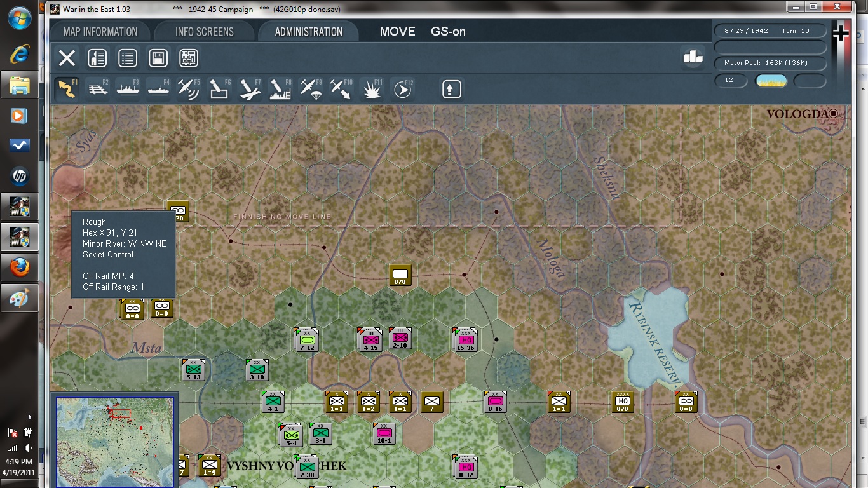Select the green infantry unit 5-13

click(193, 370)
